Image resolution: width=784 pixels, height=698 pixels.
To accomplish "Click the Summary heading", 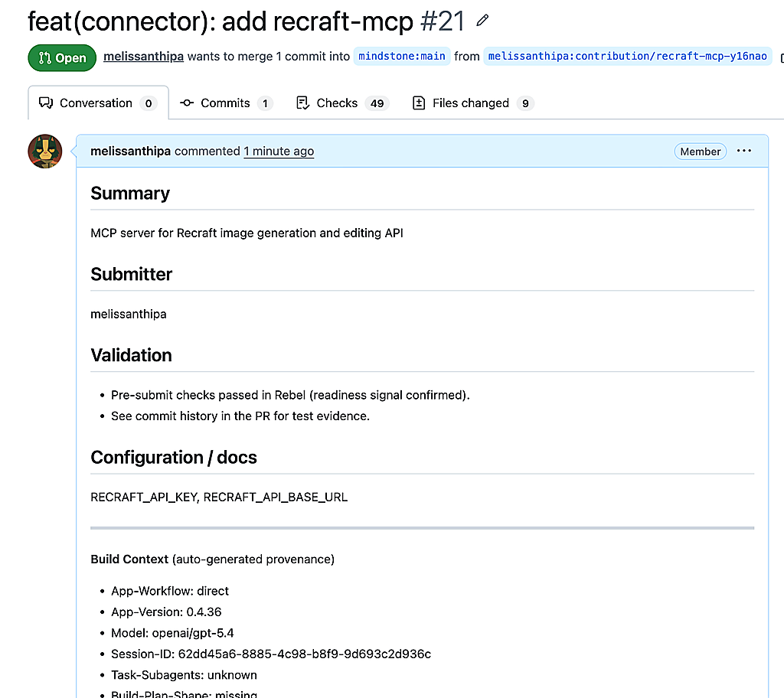I will point(130,194).
